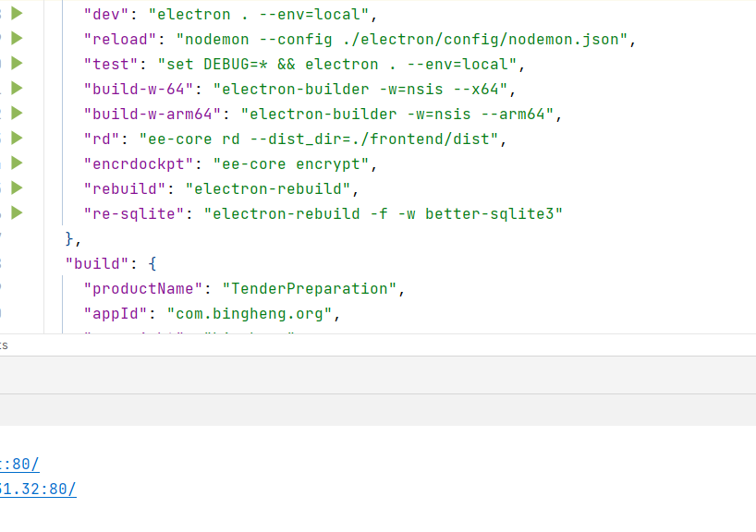The height and width of the screenshot is (532, 756).
Task: Run the "encrdockpt" script
Action: (x=17, y=163)
